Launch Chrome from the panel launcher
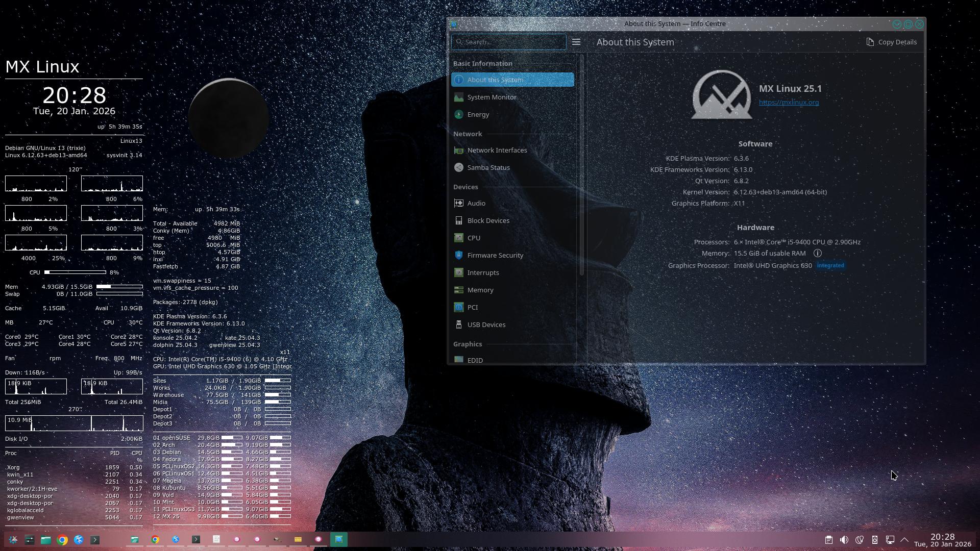The image size is (980, 551). tap(62, 540)
